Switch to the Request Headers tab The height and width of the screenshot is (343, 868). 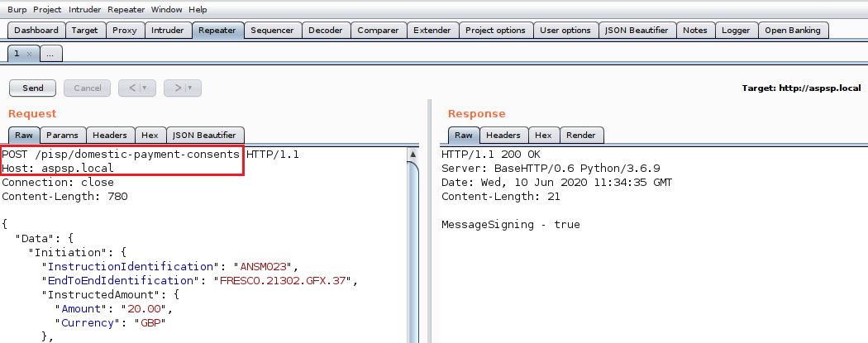110,135
